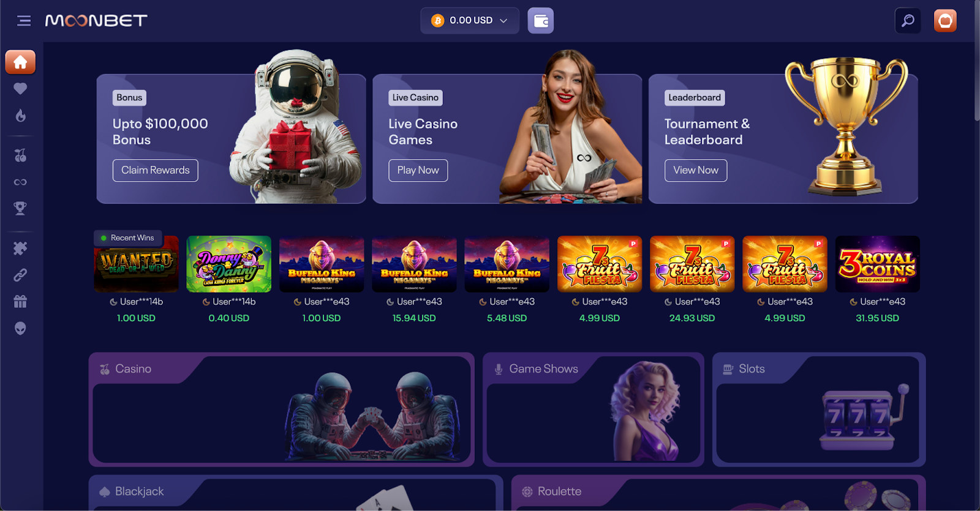Click the Claim Rewards button

[x=156, y=170]
